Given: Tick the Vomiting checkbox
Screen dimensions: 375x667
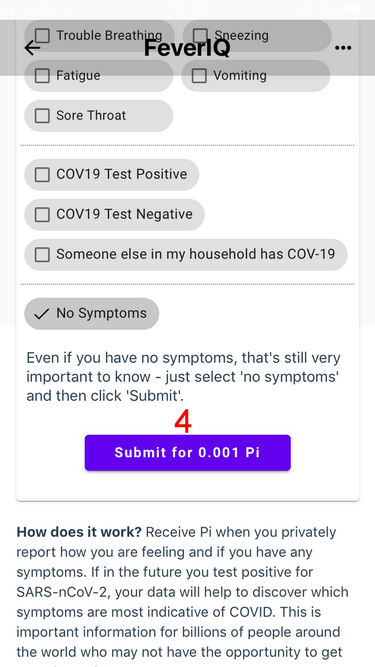Looking at the screenshot, I should point(199,76).
